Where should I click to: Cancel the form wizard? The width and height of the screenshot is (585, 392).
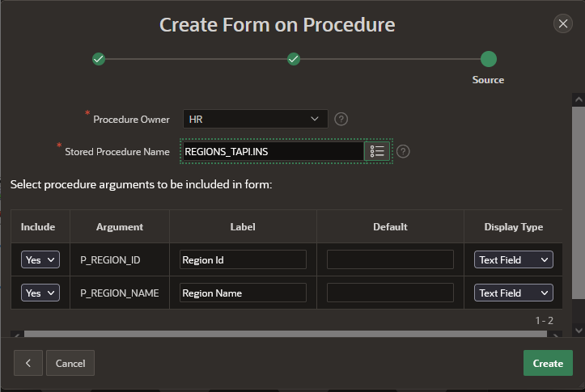click(70, 363)
